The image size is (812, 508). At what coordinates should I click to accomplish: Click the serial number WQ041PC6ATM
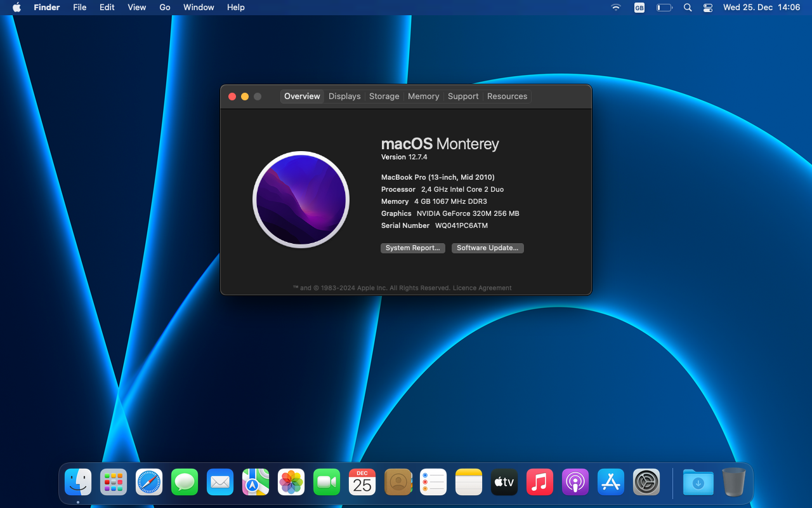461,225
